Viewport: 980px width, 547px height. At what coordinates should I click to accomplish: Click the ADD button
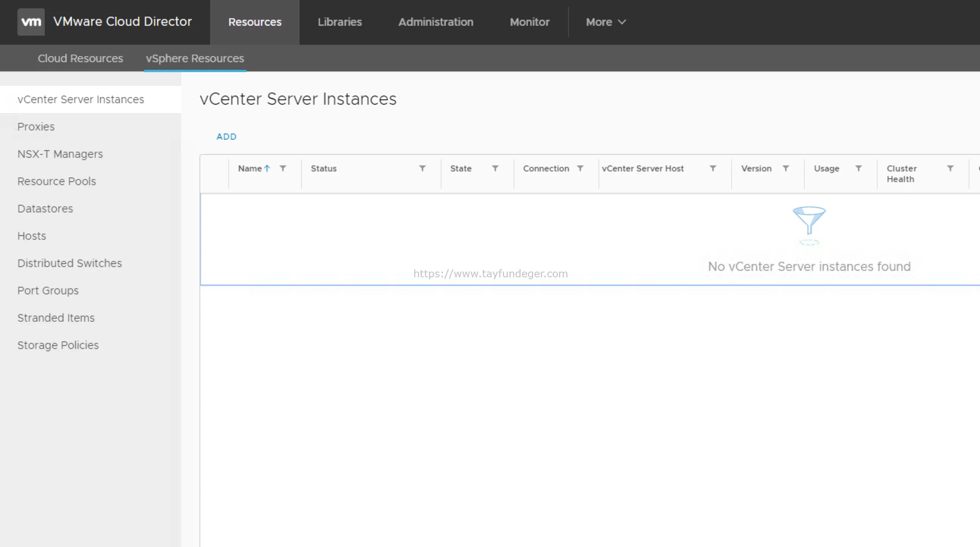pyautogui.click(x=226, y=136)
